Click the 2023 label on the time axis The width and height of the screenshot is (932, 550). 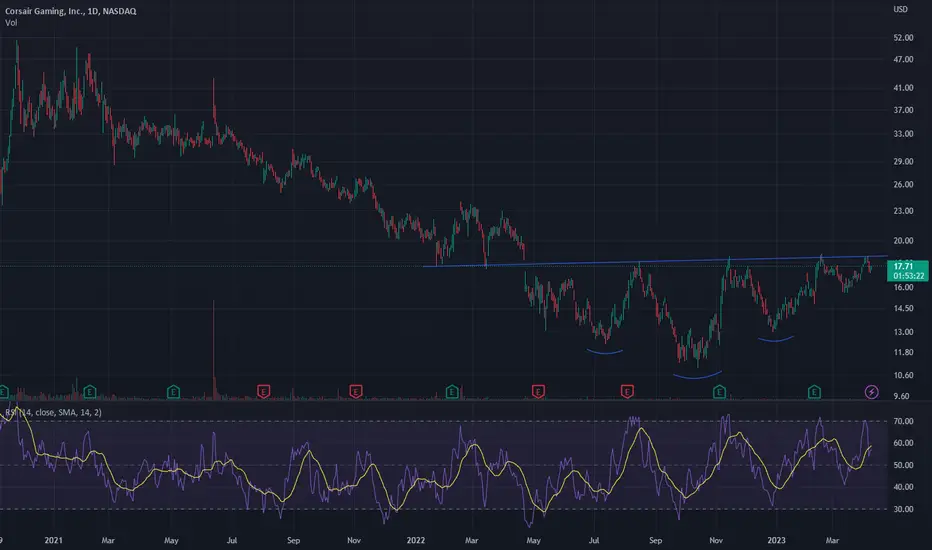pos(776,540)
